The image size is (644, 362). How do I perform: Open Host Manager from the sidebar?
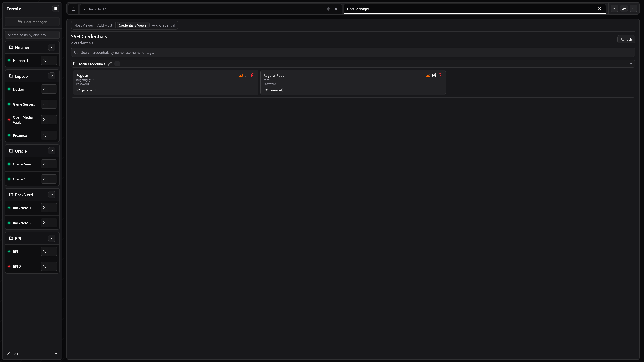[32, 22]
